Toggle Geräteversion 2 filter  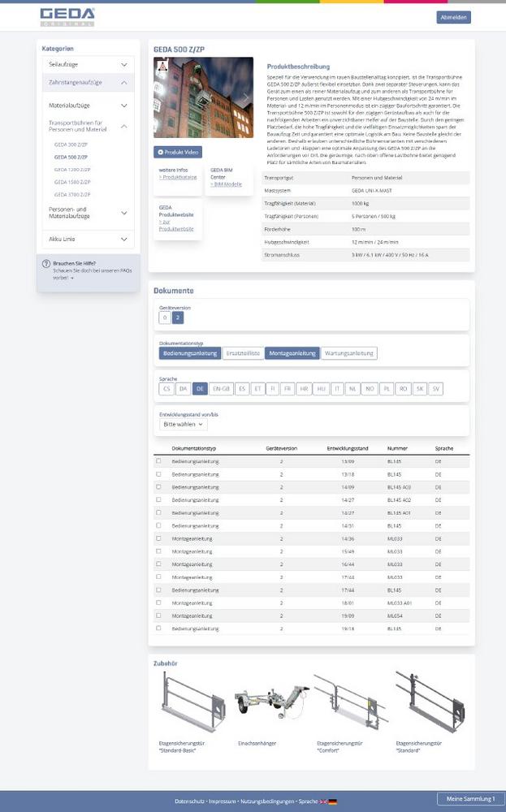[x=178, y=317]
